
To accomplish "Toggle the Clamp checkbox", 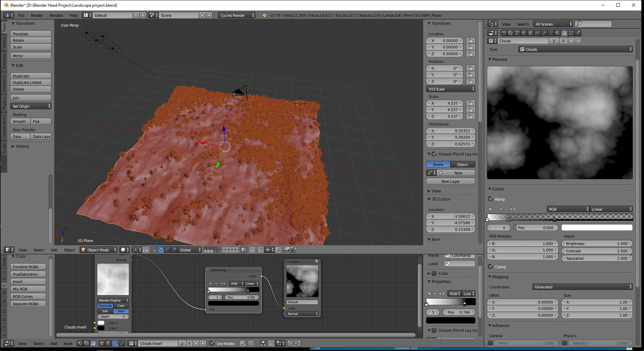I will (x=491, y=267).
